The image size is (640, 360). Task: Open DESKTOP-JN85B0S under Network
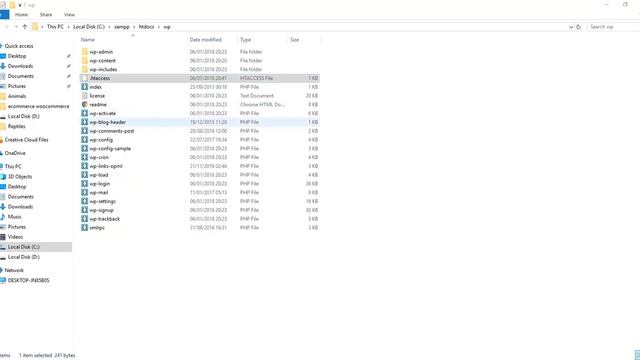[29, 280]
